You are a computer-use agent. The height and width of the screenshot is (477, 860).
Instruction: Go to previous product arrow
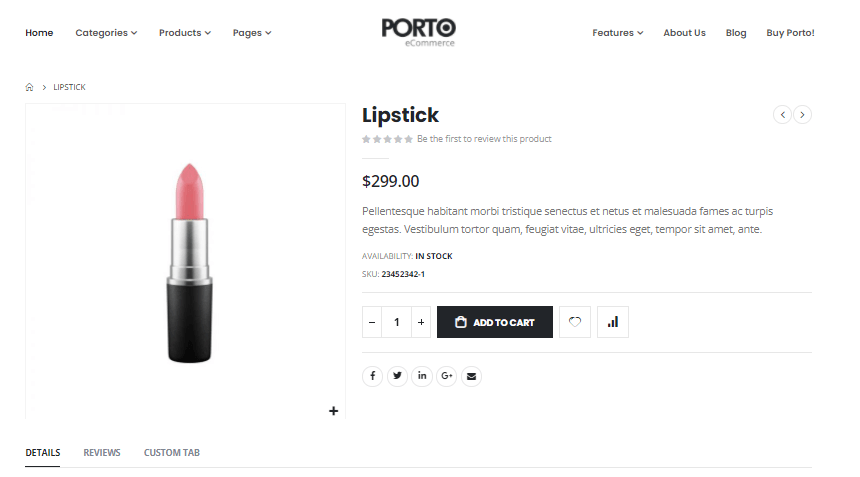tap(782, 115)
